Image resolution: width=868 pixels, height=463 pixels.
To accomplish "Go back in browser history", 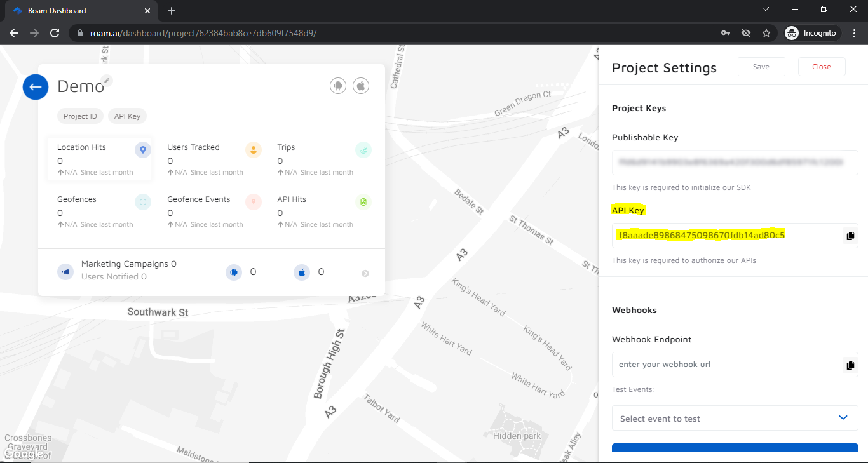I will tap(14, 33).
